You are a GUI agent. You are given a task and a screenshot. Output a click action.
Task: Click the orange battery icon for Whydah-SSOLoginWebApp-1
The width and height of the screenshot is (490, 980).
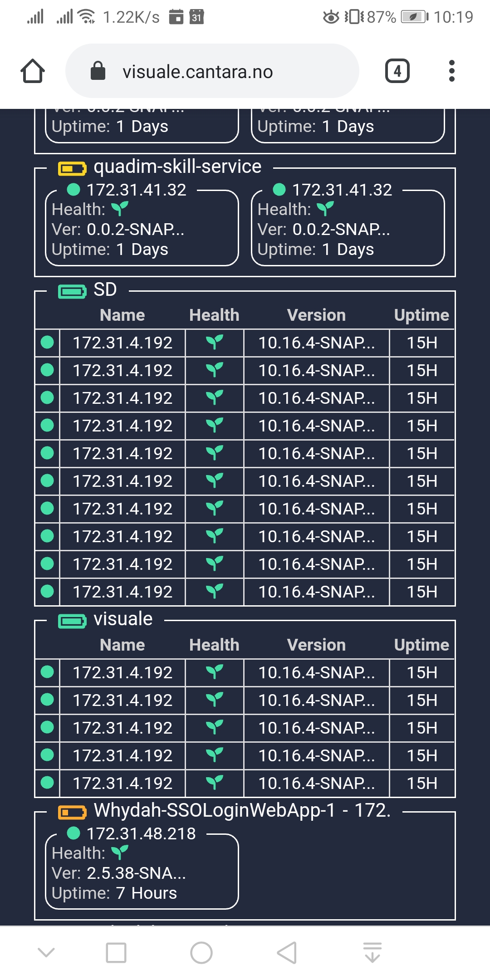(72, 812)
